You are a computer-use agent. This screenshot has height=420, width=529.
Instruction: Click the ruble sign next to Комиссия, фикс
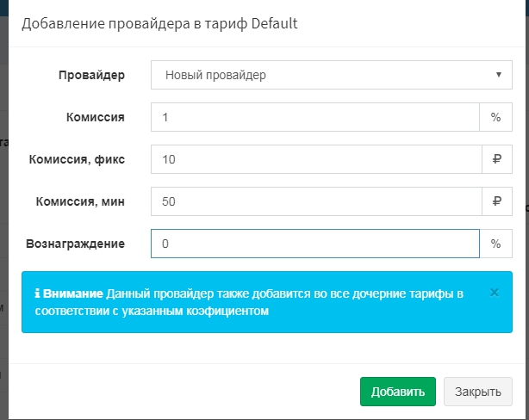coord(495,159)
